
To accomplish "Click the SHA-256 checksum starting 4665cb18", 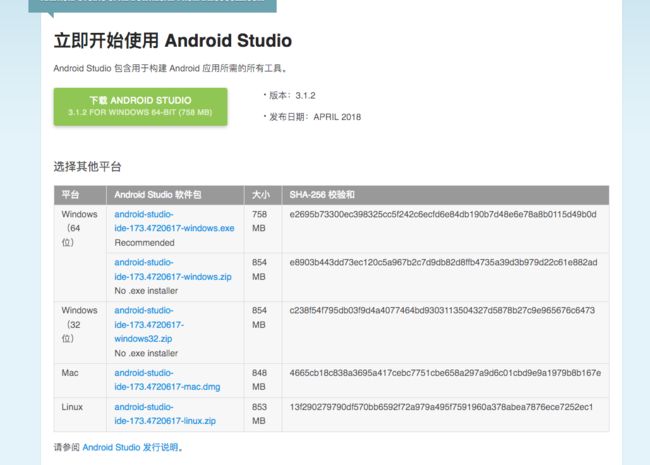I will coord(445,373).
